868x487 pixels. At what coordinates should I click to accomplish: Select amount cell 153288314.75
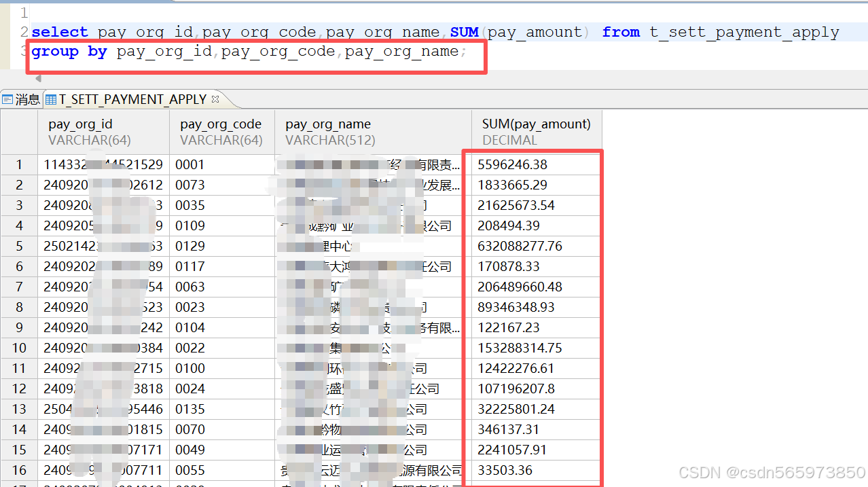click(x=537, y=348)
